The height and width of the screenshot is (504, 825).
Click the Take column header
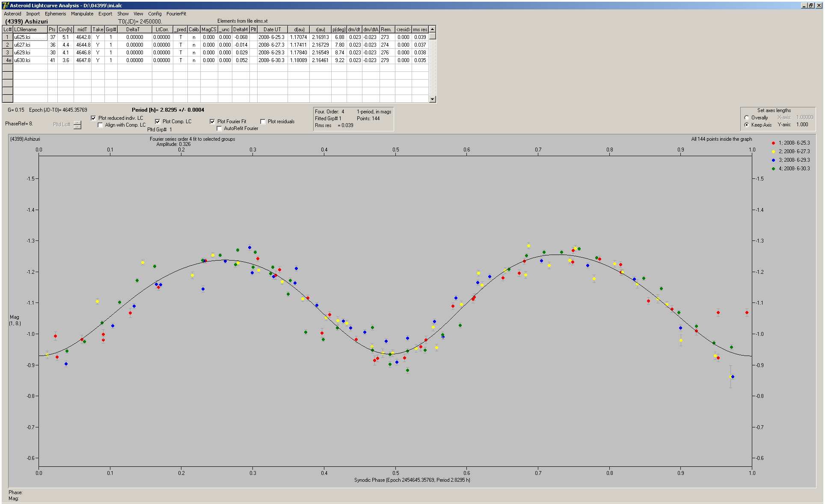click(98, 30)
